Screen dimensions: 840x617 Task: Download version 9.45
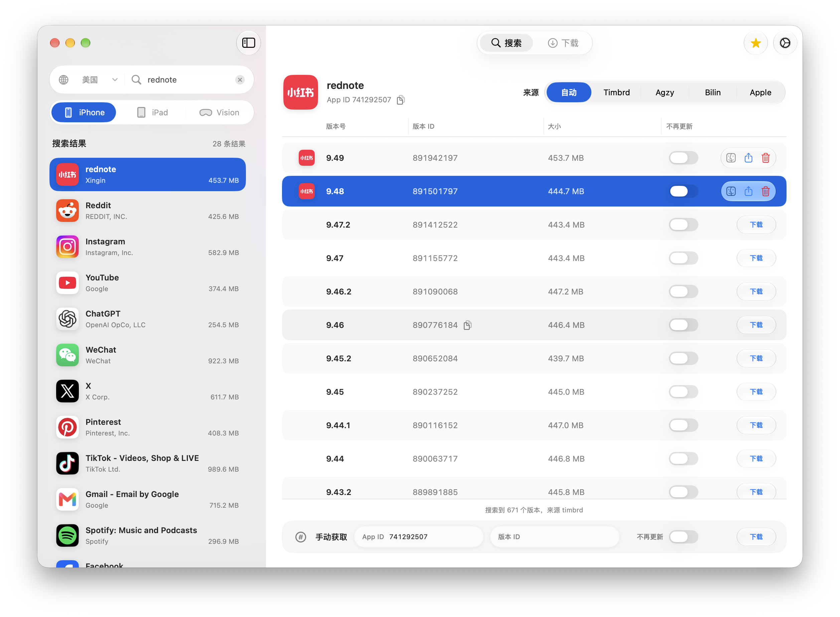tap(756, 392)
